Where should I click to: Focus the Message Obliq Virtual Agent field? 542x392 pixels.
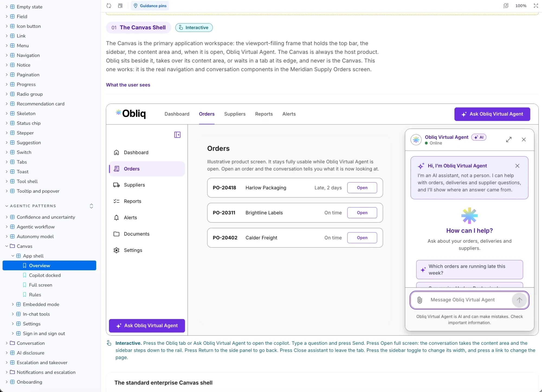coord(469,300)
